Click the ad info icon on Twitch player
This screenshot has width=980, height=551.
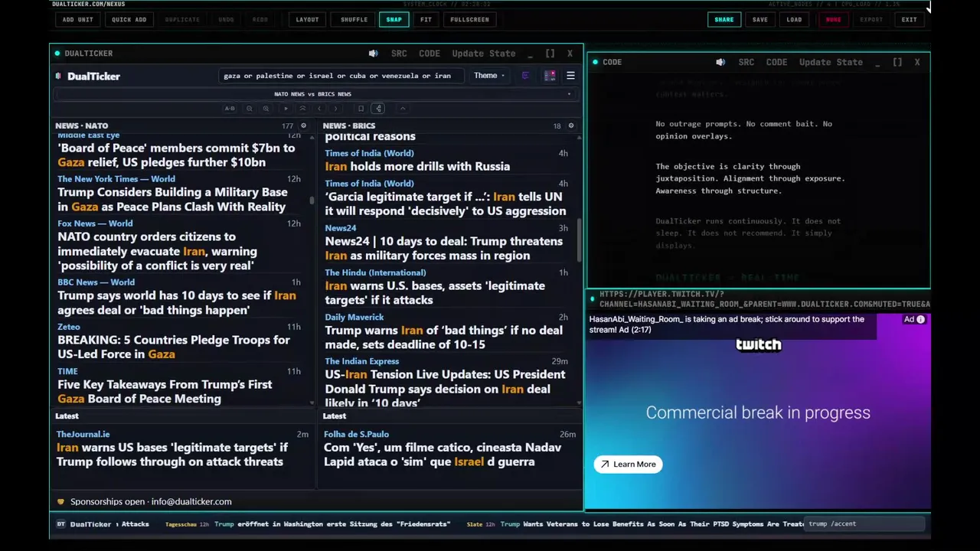point(920,320)
